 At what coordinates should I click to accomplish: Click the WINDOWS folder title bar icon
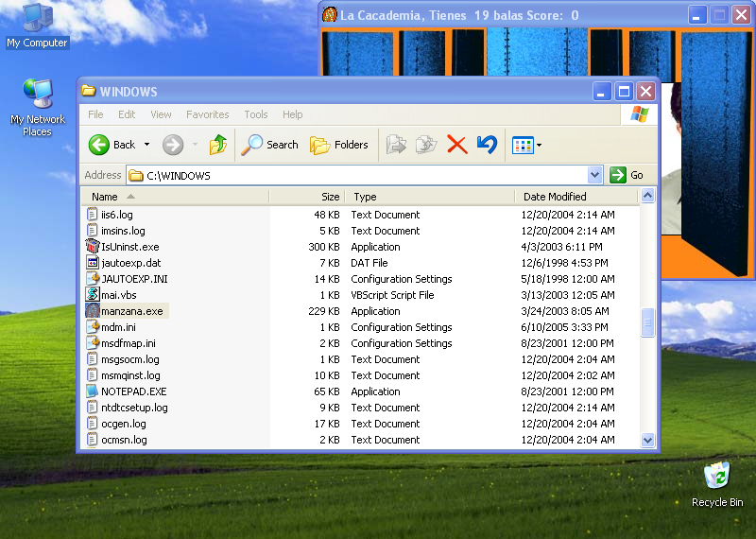tap(88, 91)
